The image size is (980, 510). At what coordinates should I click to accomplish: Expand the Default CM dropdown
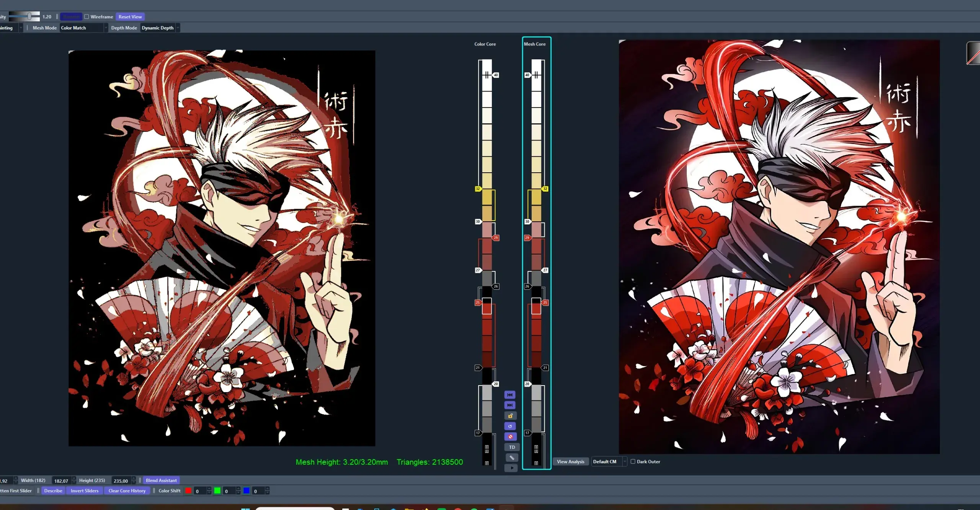point(609,462)
